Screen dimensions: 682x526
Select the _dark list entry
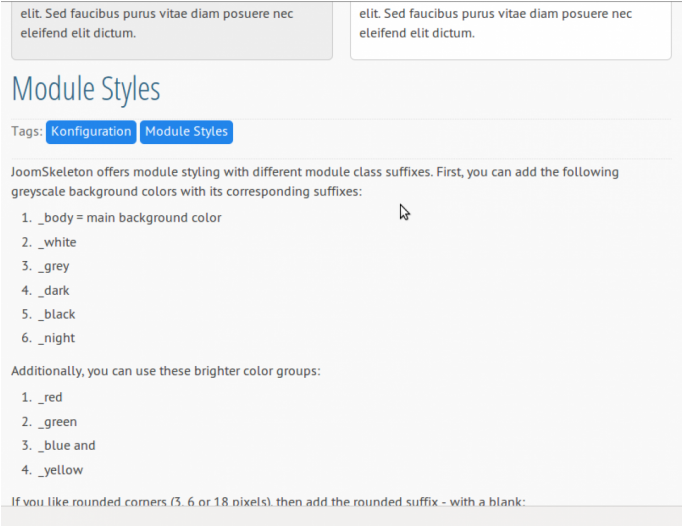[54, 290]
